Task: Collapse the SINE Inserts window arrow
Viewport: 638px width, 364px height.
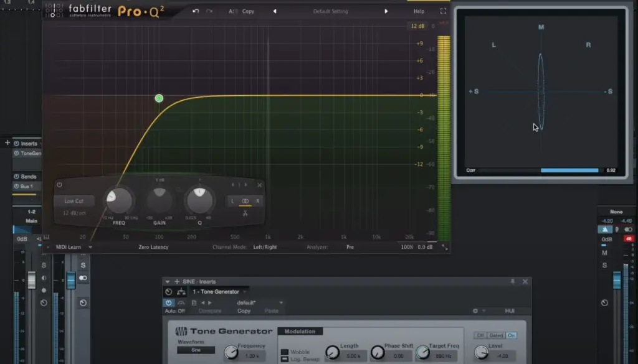Action: 167,281
